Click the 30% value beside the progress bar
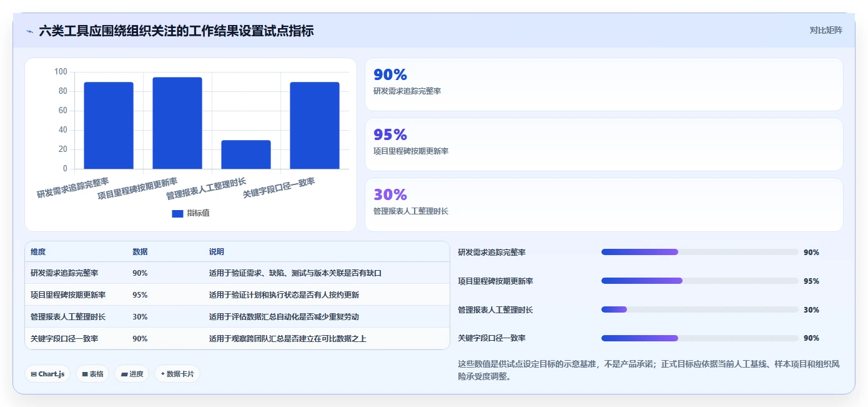This screenshot has width=868, height=407. pos(811,310)
